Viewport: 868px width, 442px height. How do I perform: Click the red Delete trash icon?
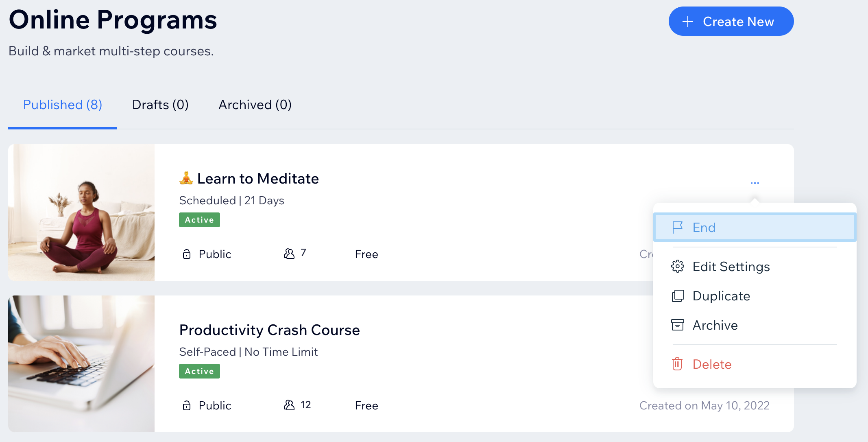click(677, 364)
